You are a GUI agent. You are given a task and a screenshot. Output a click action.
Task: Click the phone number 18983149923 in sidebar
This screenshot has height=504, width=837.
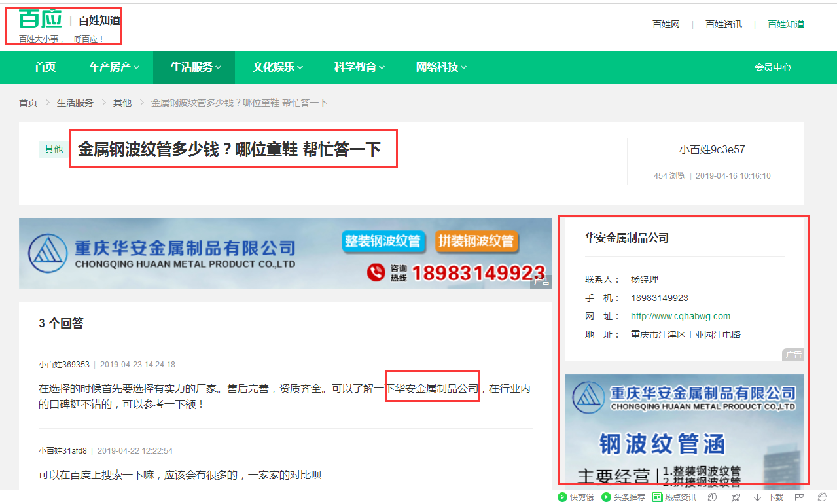click(x=660, y=298)
